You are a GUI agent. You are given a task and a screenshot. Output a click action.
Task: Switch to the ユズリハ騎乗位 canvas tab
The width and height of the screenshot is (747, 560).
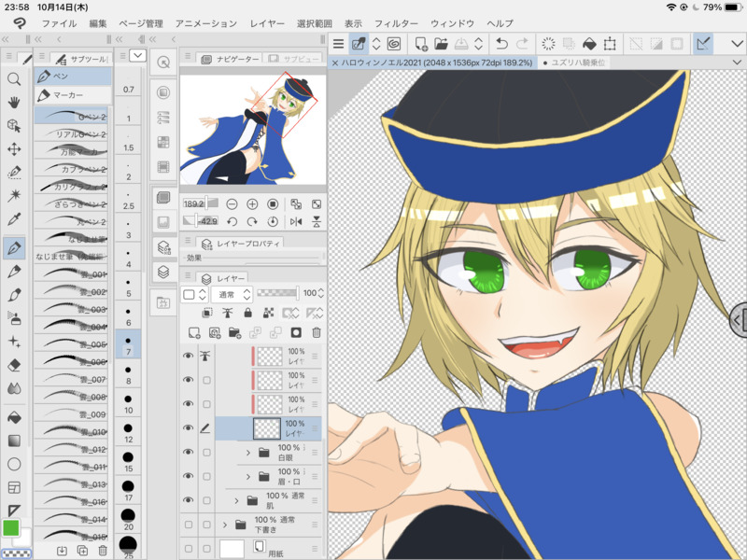(573, 63)
